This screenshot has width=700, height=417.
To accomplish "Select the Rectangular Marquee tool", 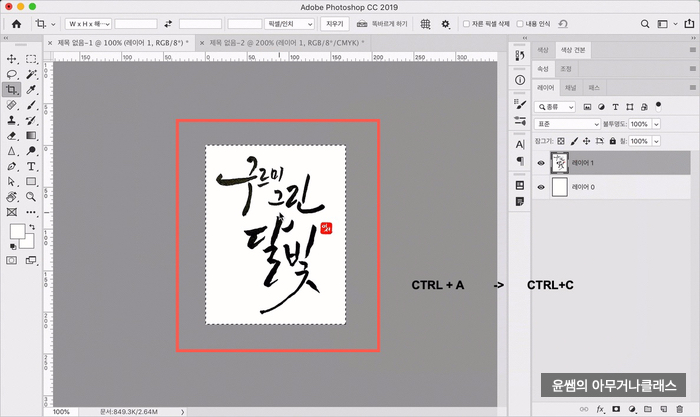I will pyautogui.click(x=31, y=59).
